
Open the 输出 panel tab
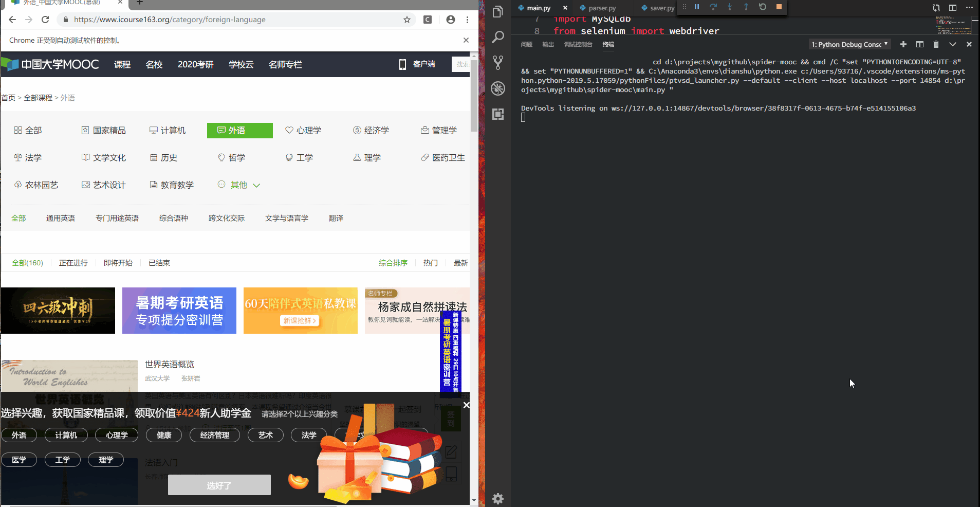point(548,44)
